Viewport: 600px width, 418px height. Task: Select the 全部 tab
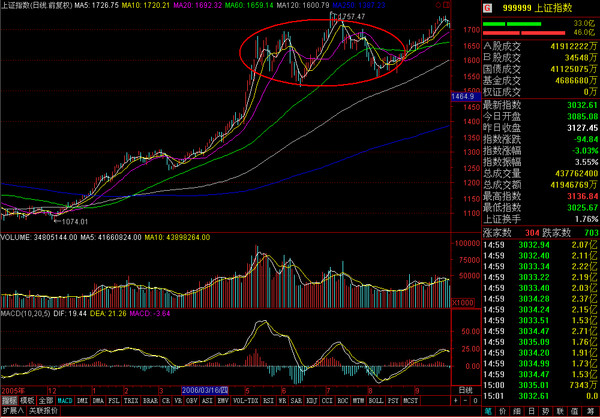tap(46, 401)
